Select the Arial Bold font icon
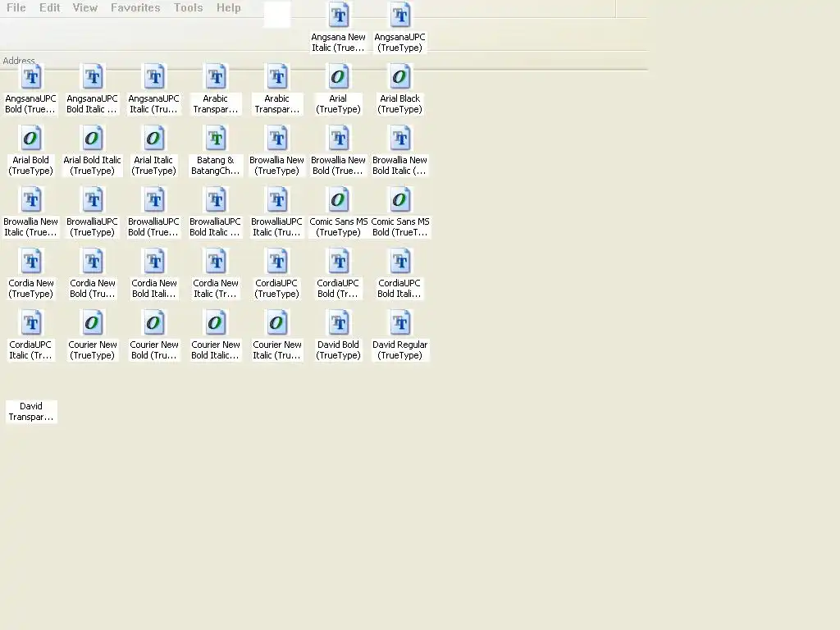This screenshot has height=630, width=840. pos(31,138)
